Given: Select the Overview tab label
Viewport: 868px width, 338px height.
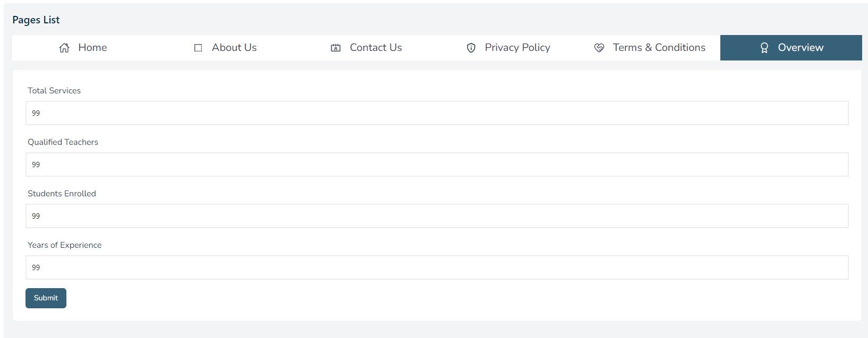Looking at the screenshot, I should [x=801, y=48].
